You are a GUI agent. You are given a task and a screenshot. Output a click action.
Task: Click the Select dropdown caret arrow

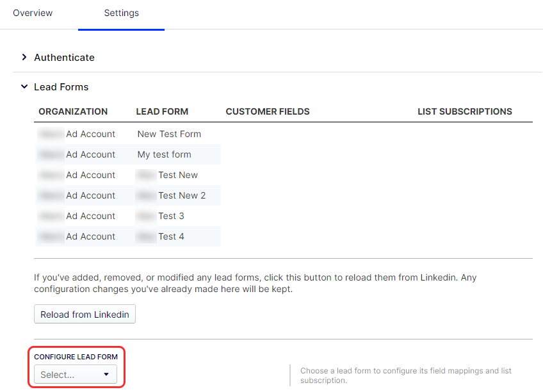tap(106, 375)
